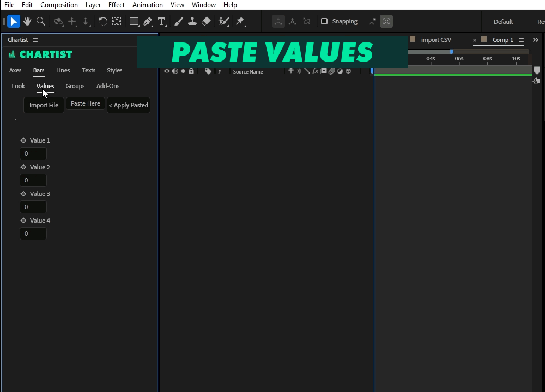
Task: Click the Value 1 input field
Action: pyautogui.click(x=33, y=154)
